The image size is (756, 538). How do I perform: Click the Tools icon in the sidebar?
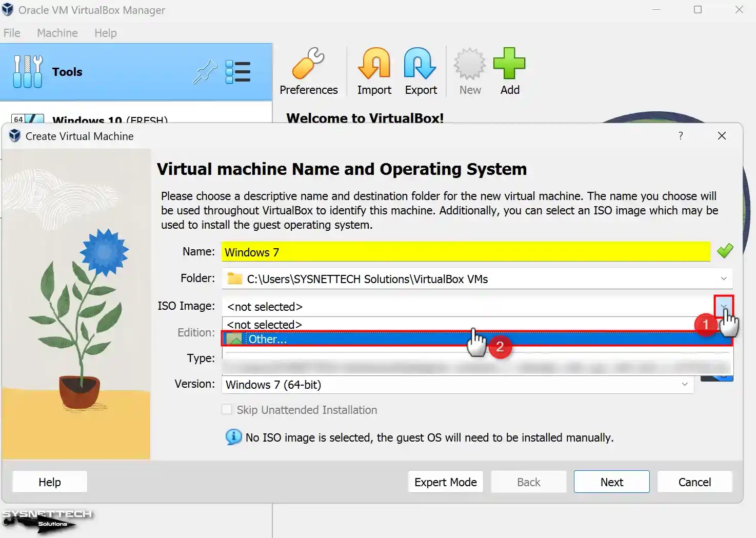tap(28, 71)
